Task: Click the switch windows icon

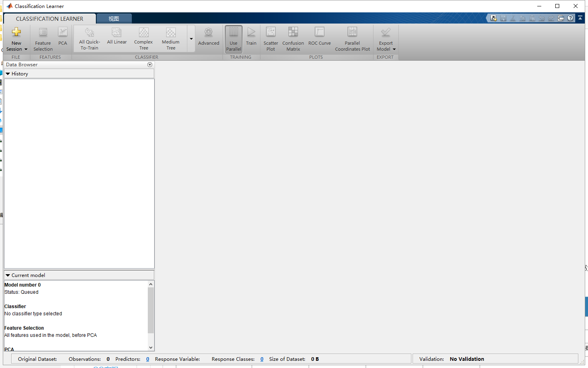Action: [x=561, y=18]
